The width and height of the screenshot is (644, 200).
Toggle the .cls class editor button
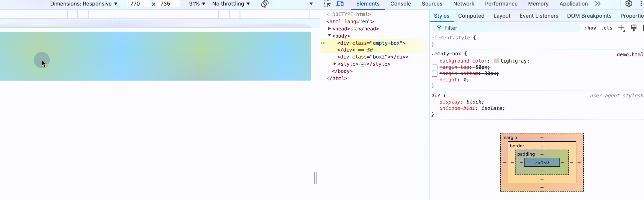tap(607, 28)
